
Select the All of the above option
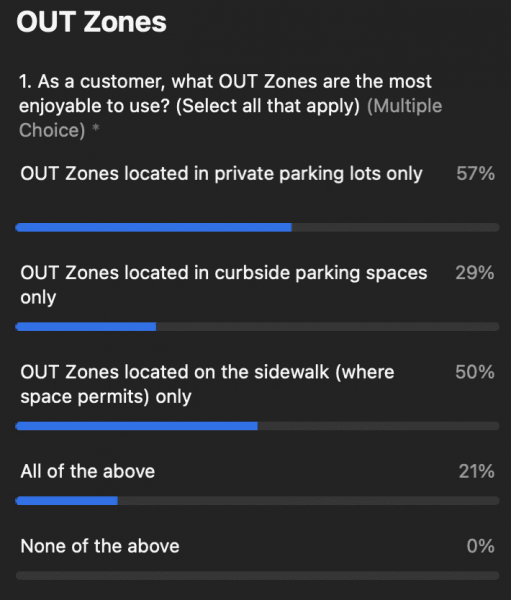tap(88, 471)
